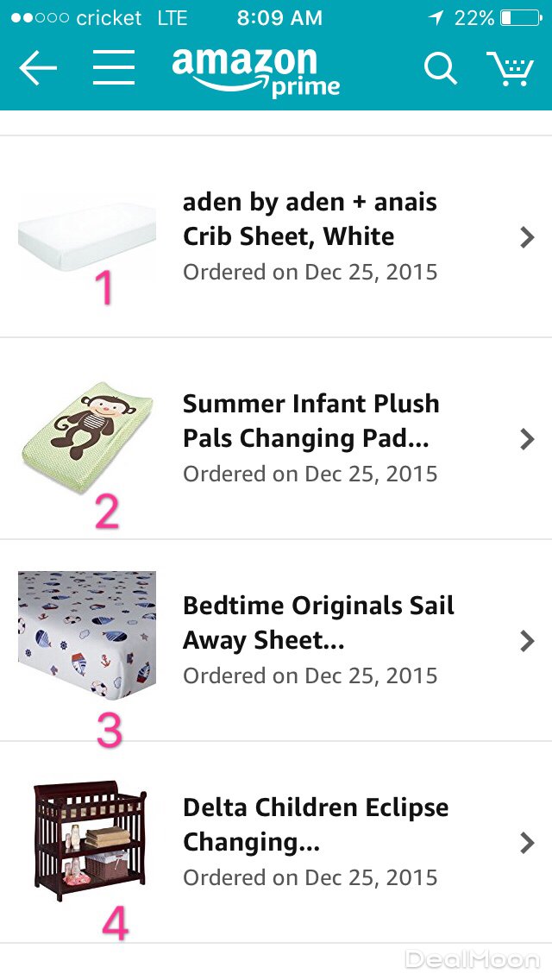Viewport: 552px width, 980px height.
Task: Tap the back arrow icon
Action: pyautogui.click(x=38, y=68)
